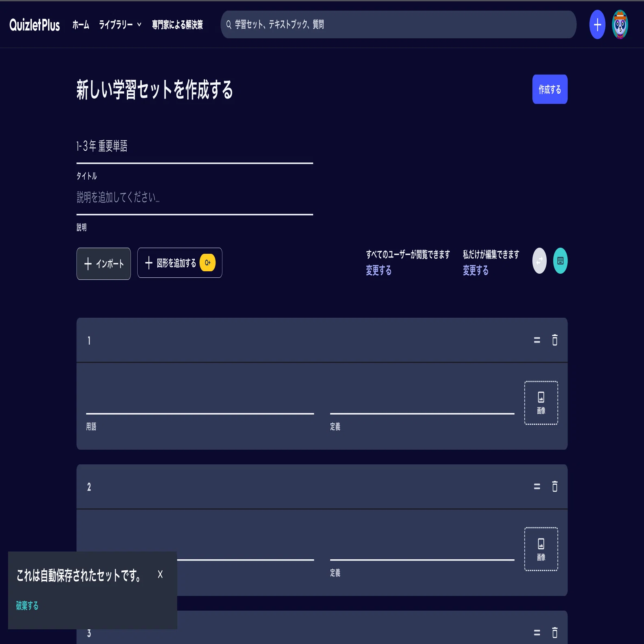Click the description field 説明を追加してください

(195, 198)
